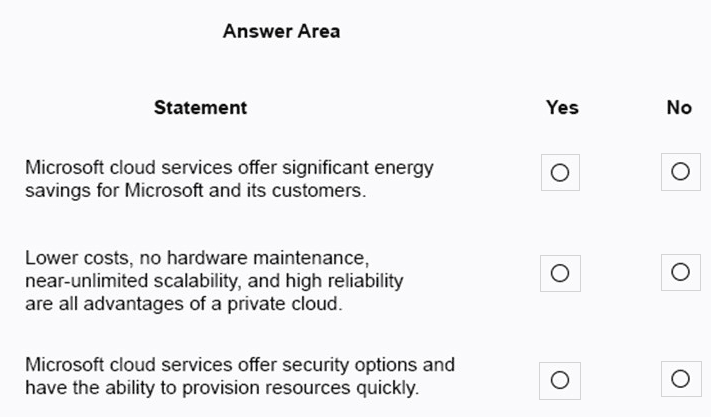Select Yes for the energy savings statement
Image resolution: width=711 pixels, height=417 pixels.
coord(560,173)
